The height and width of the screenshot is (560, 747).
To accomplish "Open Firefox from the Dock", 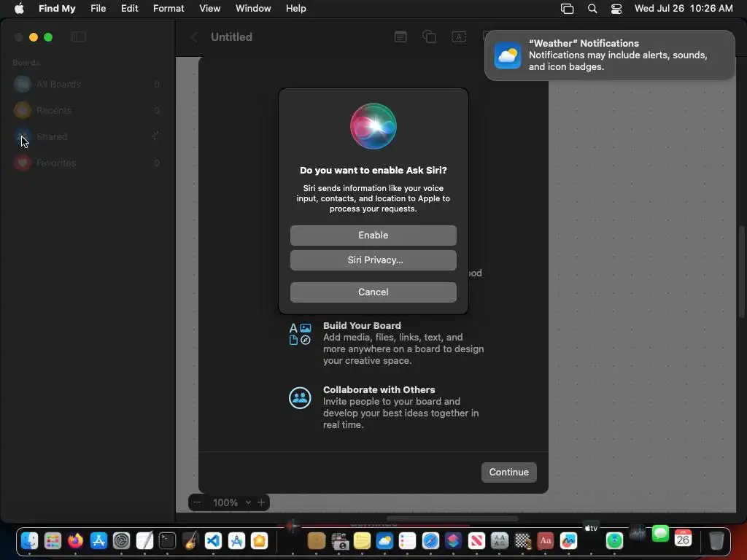I will click(75, 540).
